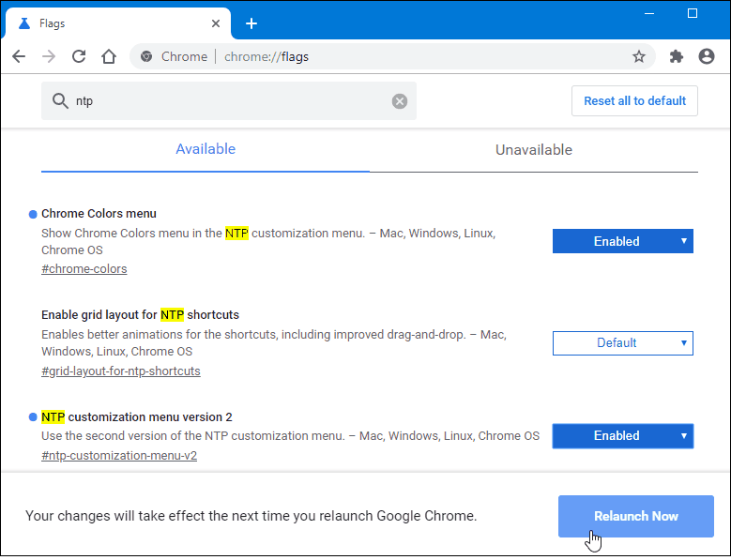This screenshot has height=560, width=731.
Task: Open the Chrome Colors menu Enabled dropdown
Action: click(x=623, y=241)
